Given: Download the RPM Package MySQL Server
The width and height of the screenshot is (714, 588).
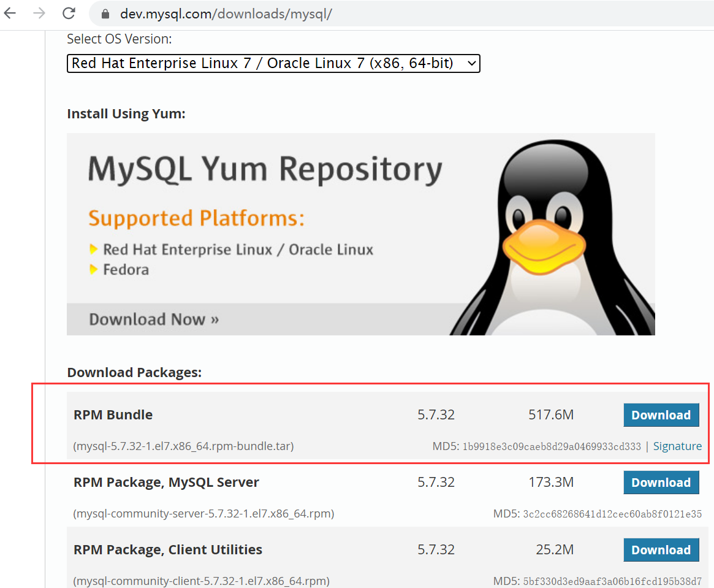Looking at the screenshot, I should click(x=661, y=483).
